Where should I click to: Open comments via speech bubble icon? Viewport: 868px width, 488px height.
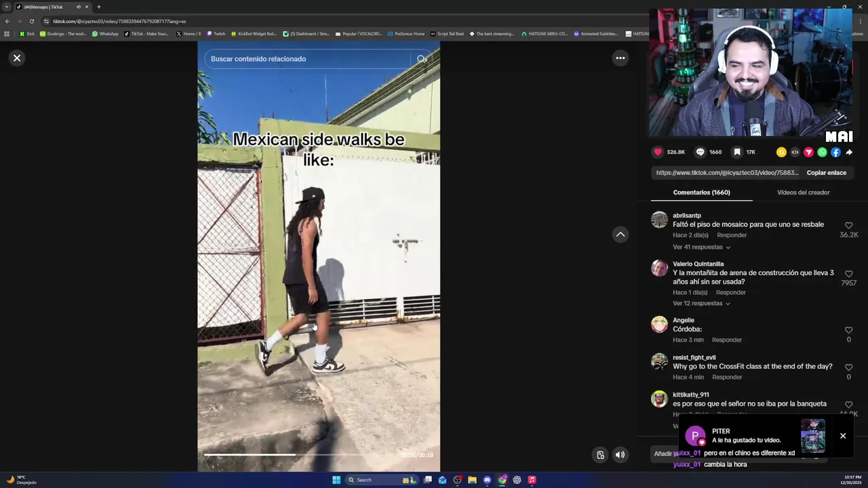pos(701,152)
